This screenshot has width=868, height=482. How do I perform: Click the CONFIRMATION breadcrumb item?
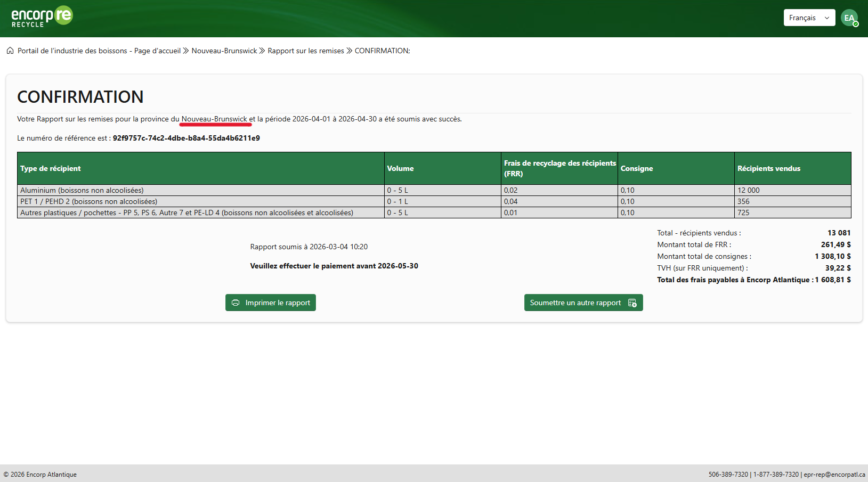tap(382, 51)
